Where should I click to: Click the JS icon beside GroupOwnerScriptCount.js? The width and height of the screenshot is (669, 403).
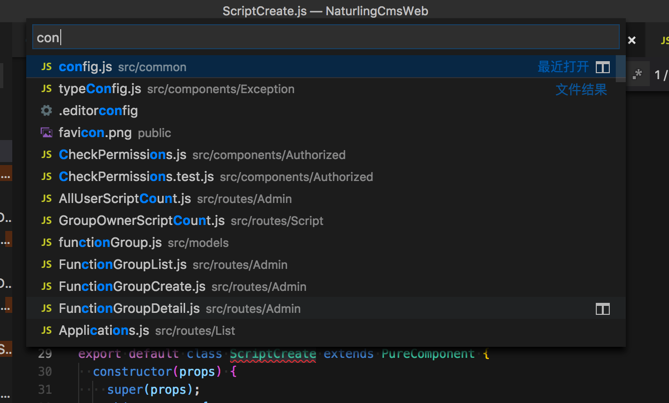[47, 220]
